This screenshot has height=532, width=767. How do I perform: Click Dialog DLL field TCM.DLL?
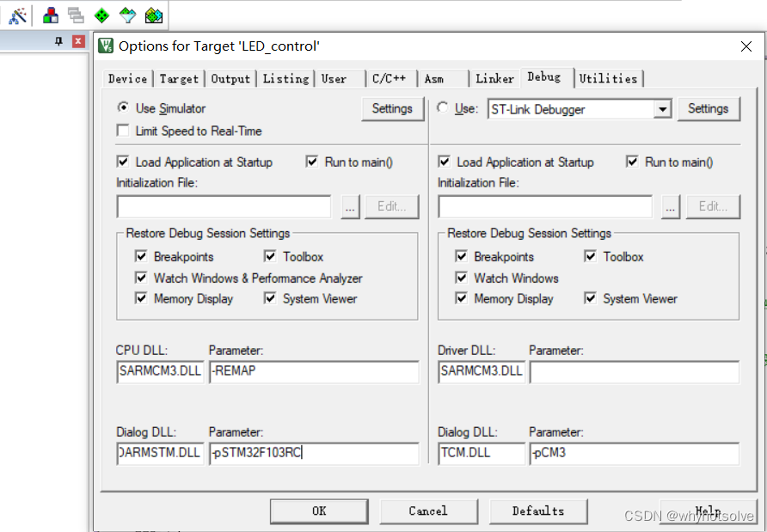482,454
